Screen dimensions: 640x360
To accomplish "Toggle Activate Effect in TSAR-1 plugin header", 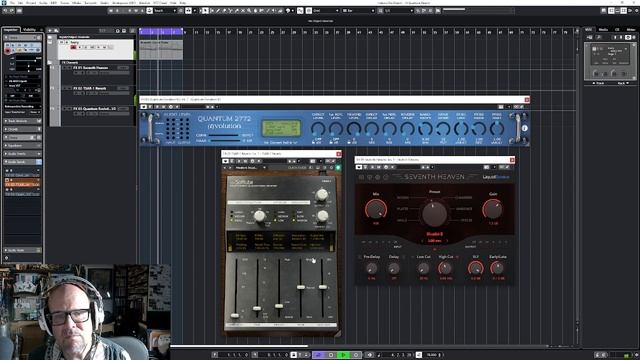I will coord(225,161).
